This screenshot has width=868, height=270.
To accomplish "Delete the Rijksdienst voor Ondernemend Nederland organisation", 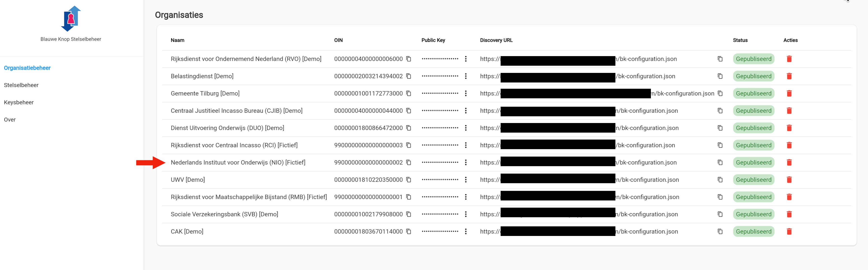I will (789, 59).
